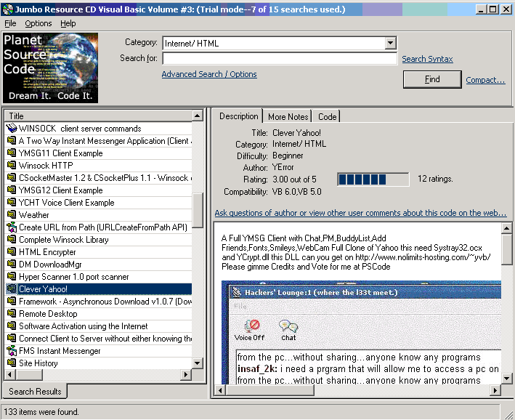
Task: Click icon beside YCHT Voice Client Example
Action: click(x=12, y=202)
